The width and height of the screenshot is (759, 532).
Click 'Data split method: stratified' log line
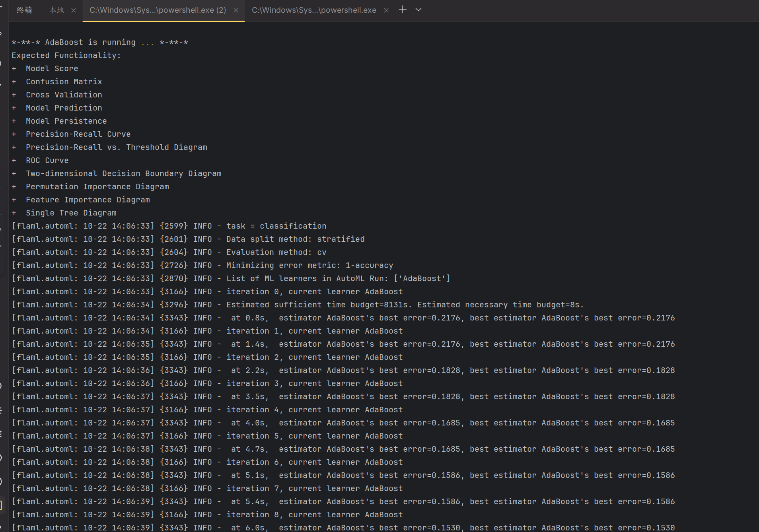click(x=188, y=239)
